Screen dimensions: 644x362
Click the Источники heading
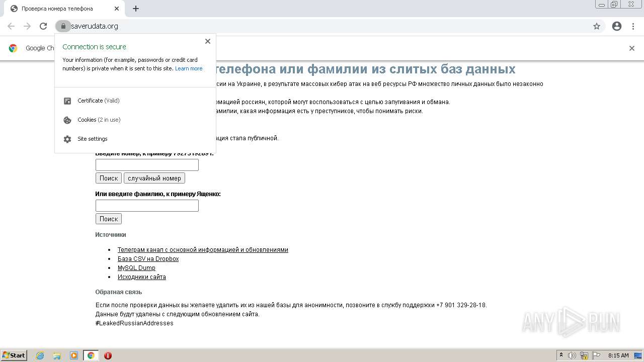[111, 235]
